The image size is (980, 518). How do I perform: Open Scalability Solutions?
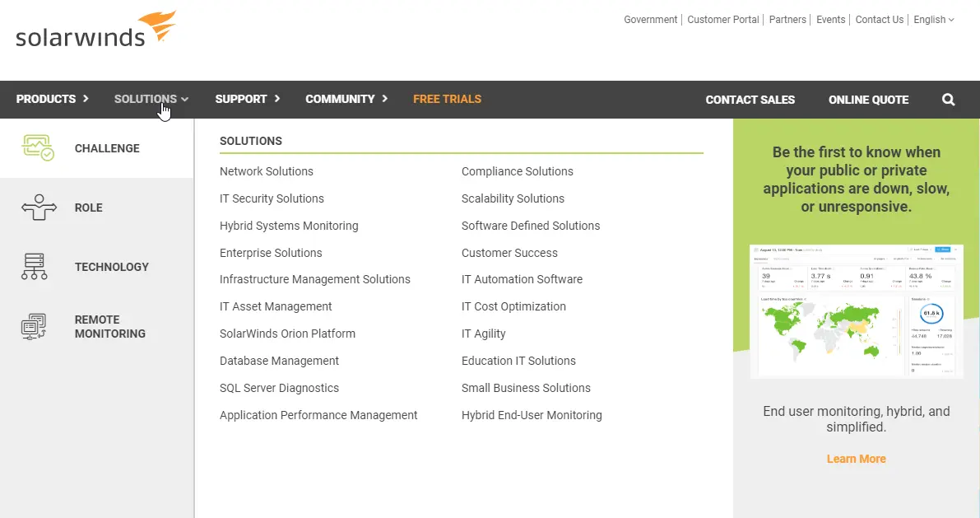point(513,198)
